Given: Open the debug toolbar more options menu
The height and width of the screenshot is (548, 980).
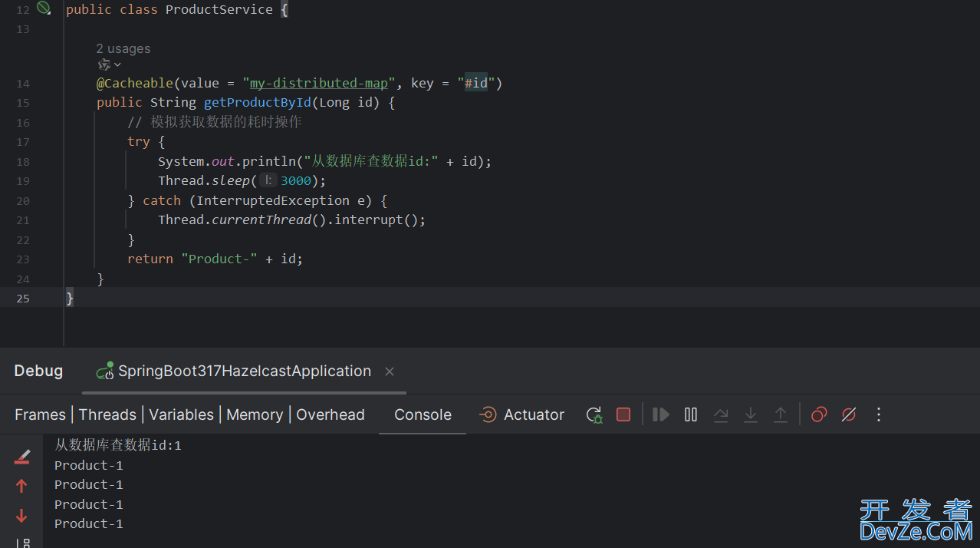Looking at the screenshot, I should pyautogui.click(x=879, y=414).
